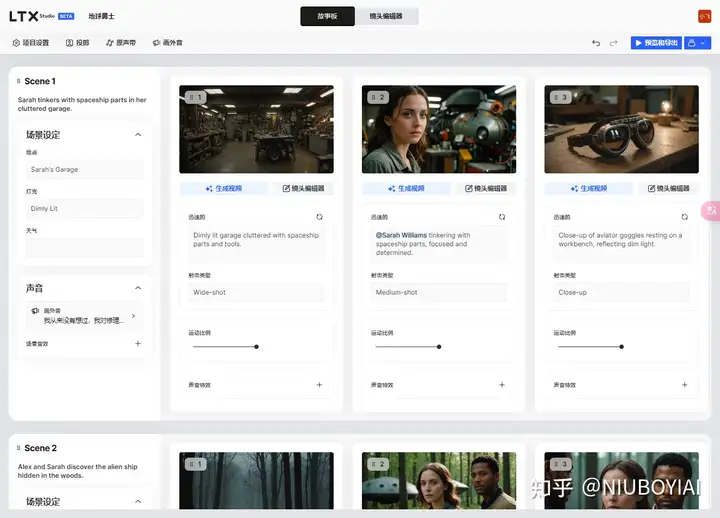Click shot 2 badge on Scene 2 thumbnail
The image size is (720, 518).
[x=378, y=464]
